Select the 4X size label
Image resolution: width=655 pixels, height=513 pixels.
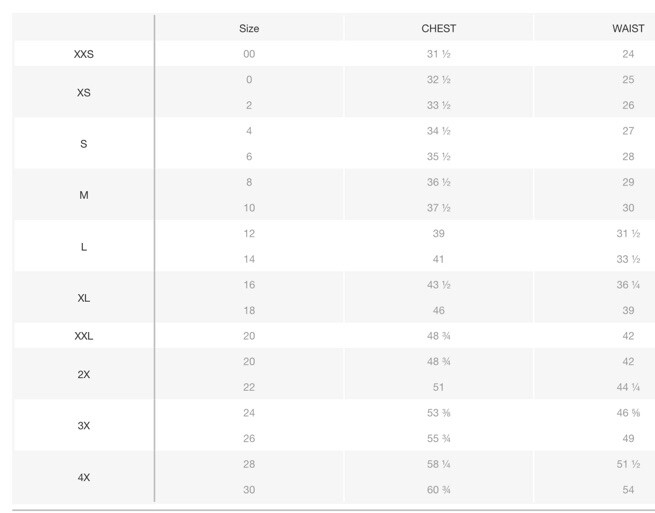(x=84, y=477)
